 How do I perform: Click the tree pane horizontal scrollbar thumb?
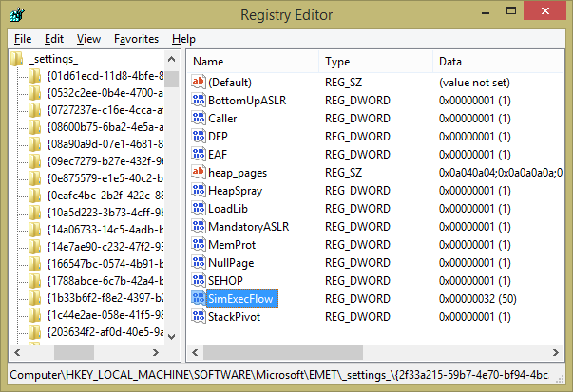click(74, 353)
